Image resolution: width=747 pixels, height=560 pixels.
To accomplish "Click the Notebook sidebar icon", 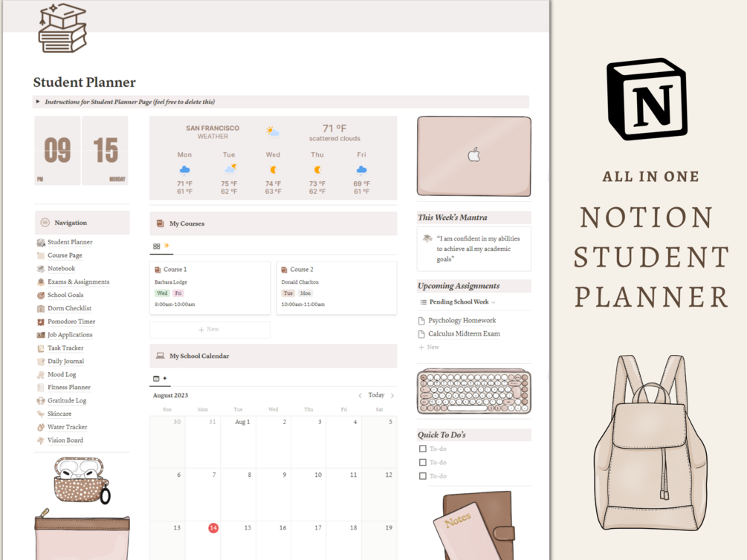I will pyautogui.click(x=41, y=269).
